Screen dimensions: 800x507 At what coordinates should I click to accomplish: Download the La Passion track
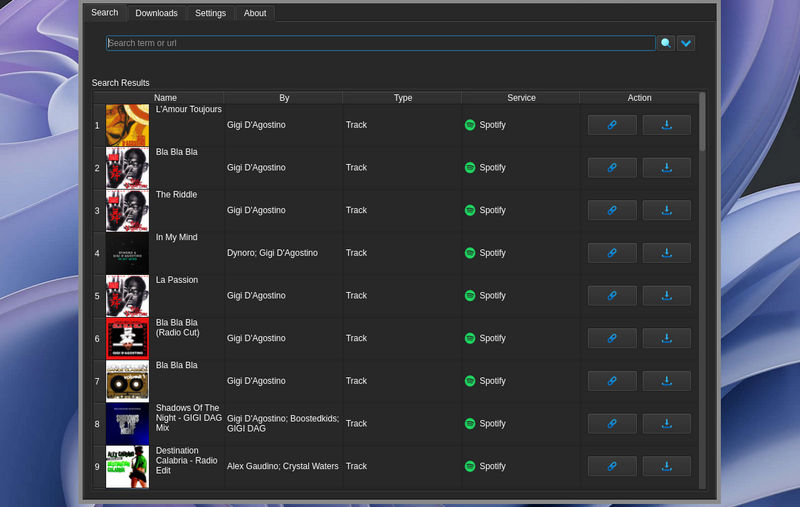click(x=666, y=296)
